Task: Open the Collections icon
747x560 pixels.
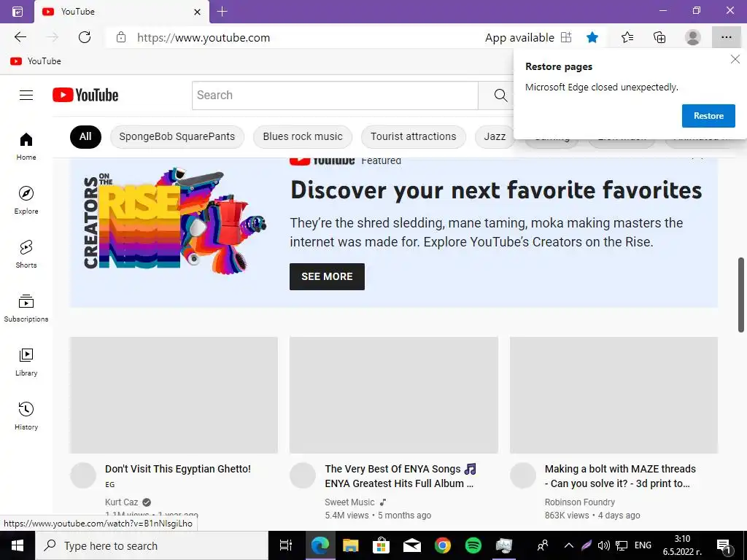Action: [x=659, y=37]
